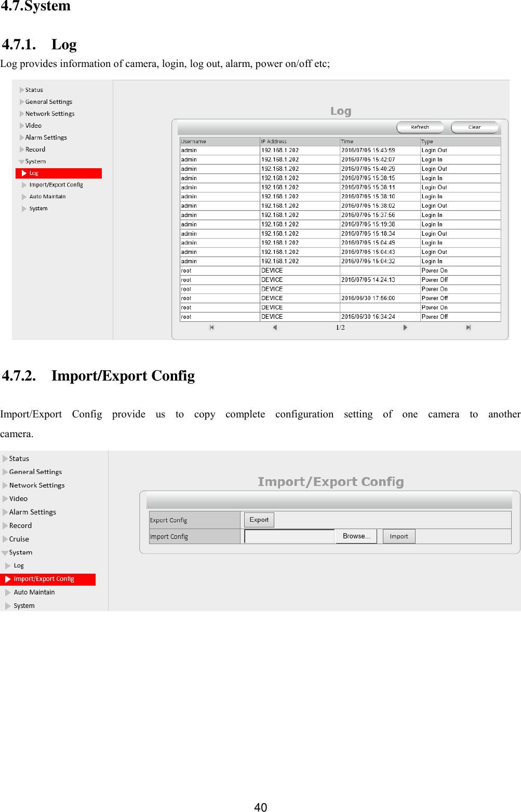Expand the Network Settings section
This screenshot has width=521, height=812.
49,113
